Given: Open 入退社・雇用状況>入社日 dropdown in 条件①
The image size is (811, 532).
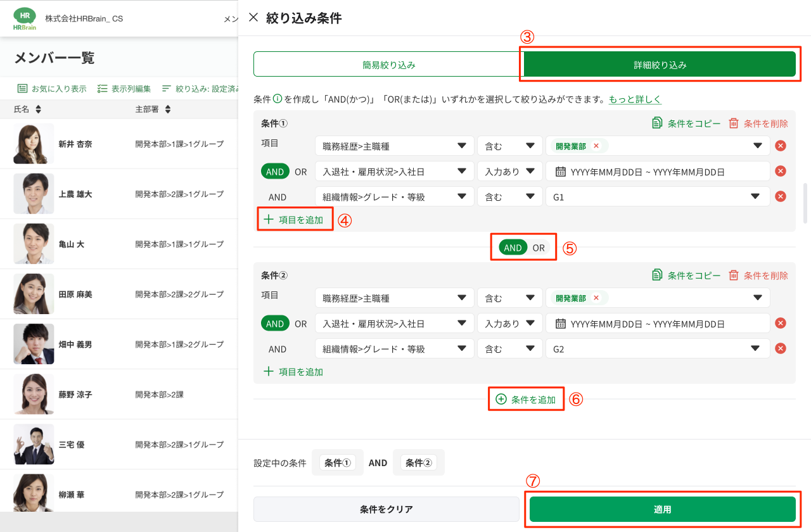Looking at the screenshot, I should coord(395,171).
